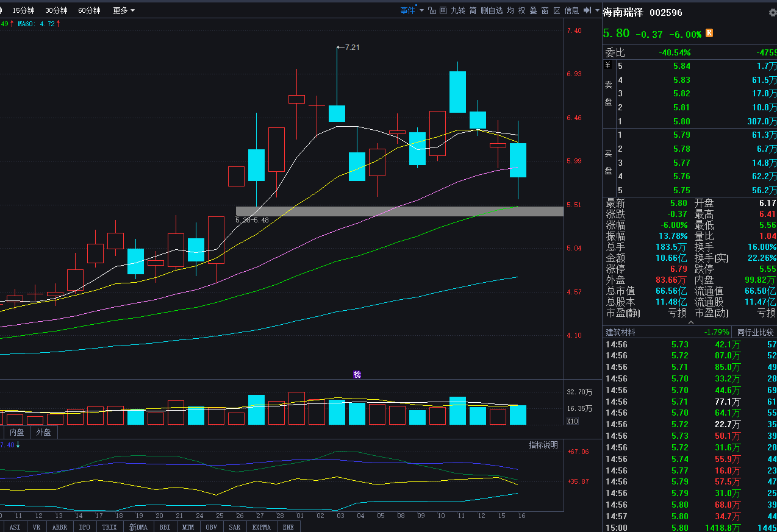Screen dimensions: 777x532
Task: Click the orange R badge next to price
Action: (709, 34)
